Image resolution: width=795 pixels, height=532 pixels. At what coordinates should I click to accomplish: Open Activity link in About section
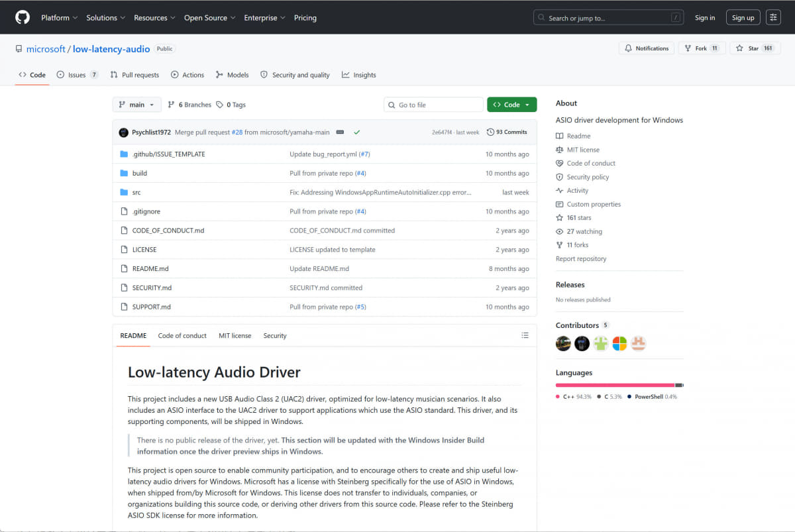[x=572, y=190]
